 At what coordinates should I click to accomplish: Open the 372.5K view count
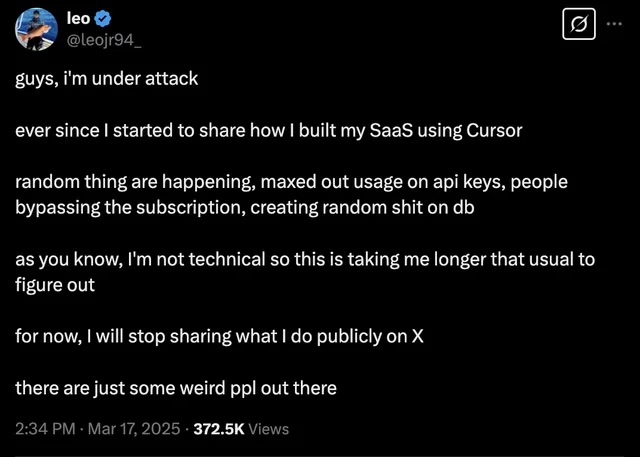219,429
